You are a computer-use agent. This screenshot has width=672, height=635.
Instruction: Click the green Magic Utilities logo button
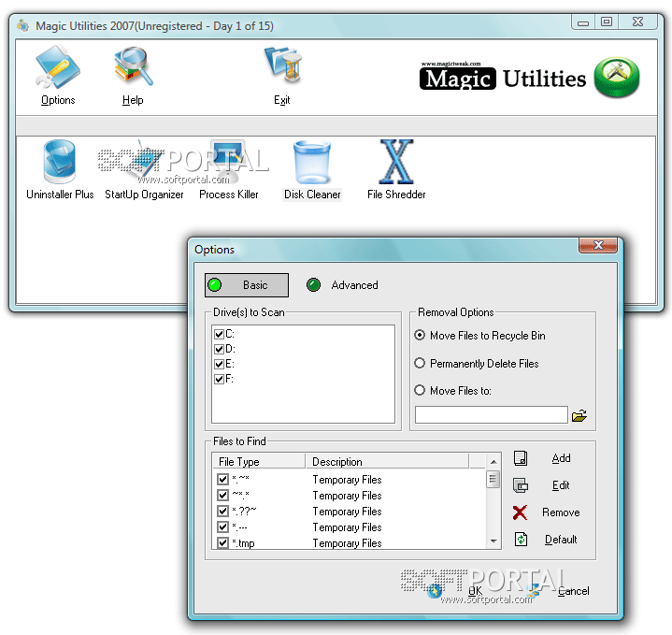(x=617, y=78)
